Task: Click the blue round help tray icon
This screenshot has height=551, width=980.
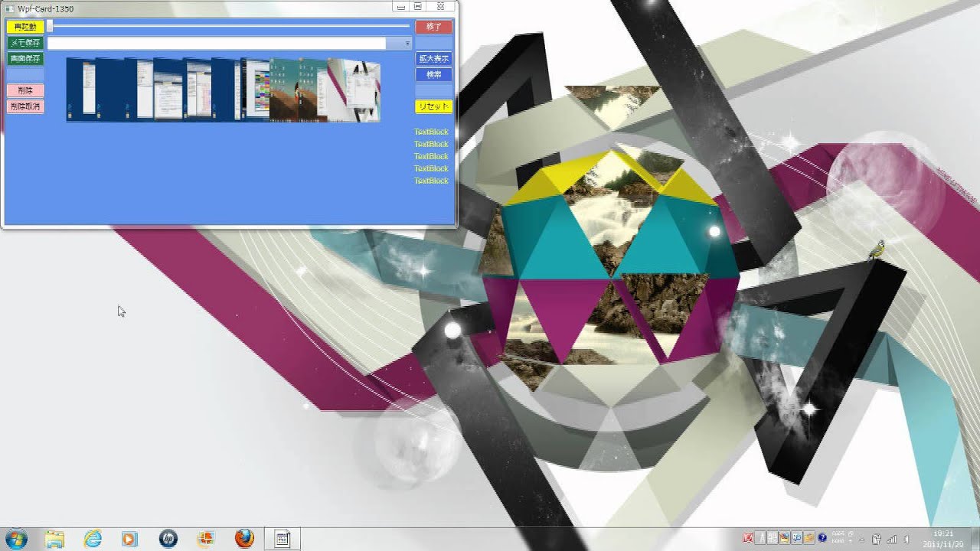Action: [x=822, y=538]
